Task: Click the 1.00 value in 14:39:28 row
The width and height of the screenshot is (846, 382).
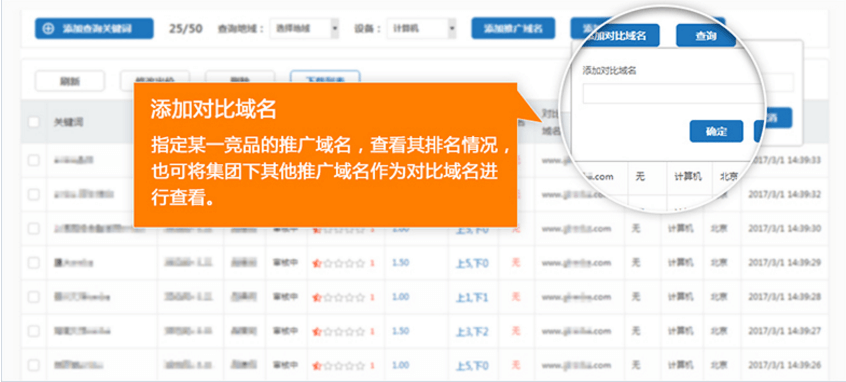Action: (400, 297)
